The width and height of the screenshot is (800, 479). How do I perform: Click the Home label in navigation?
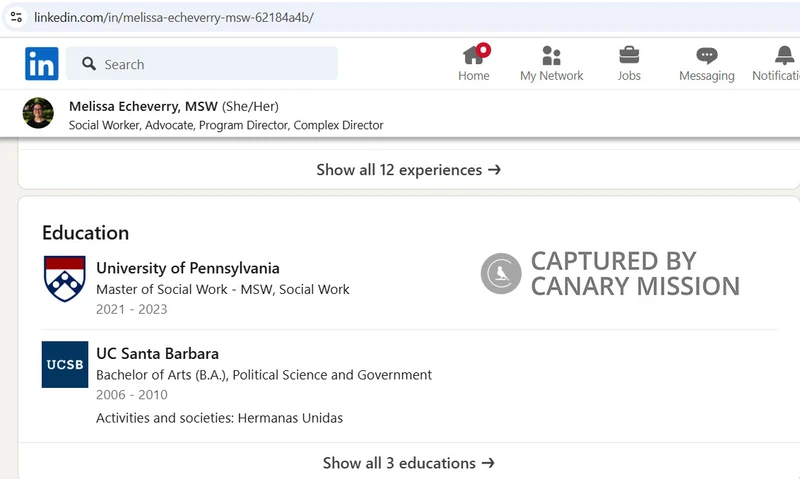(x=473, y=75)
